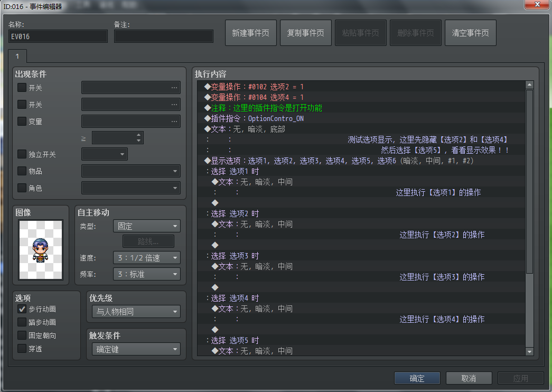Screen dimensions: 552x392
Task: Open the 类型 dropdown showing 固定
Action: tap(147, 226)
